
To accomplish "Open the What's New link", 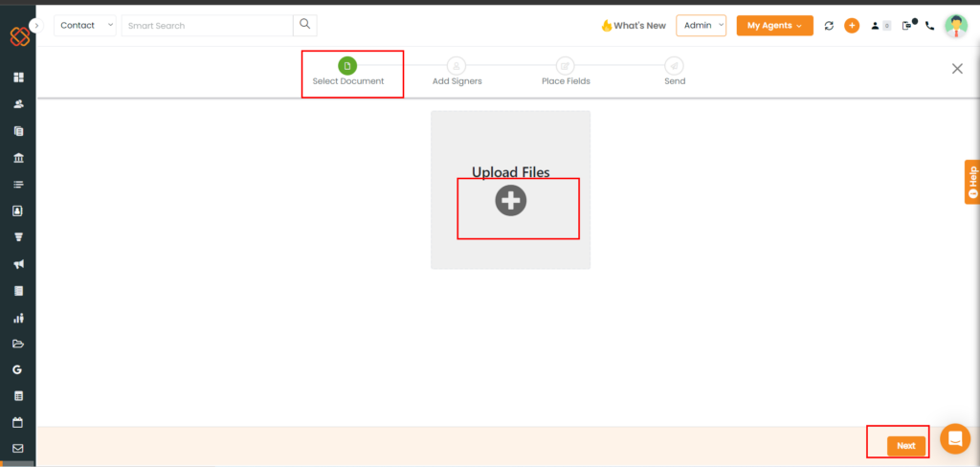I will tap(634, 26).
